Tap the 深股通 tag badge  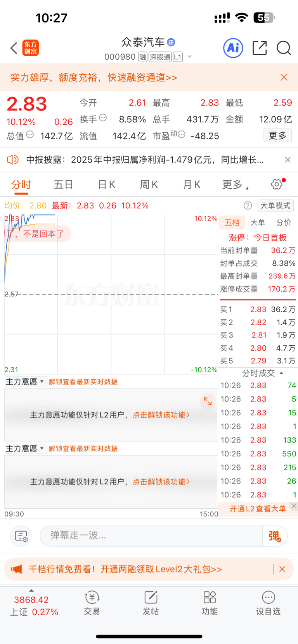[x=160, y=57]
